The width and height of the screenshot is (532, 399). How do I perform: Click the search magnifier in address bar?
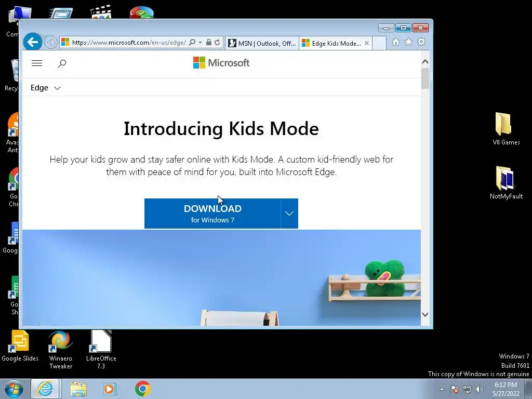pos(192,43)
